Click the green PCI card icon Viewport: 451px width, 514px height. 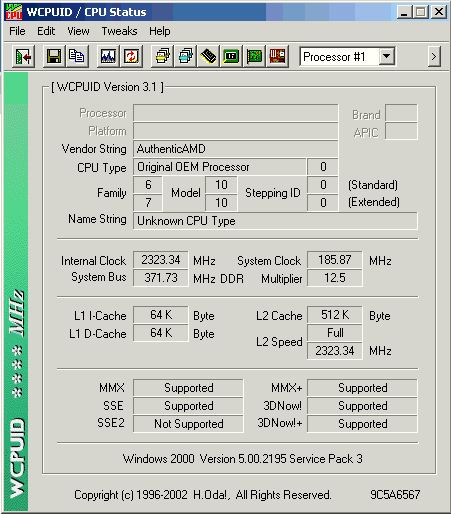click(254, 57)
